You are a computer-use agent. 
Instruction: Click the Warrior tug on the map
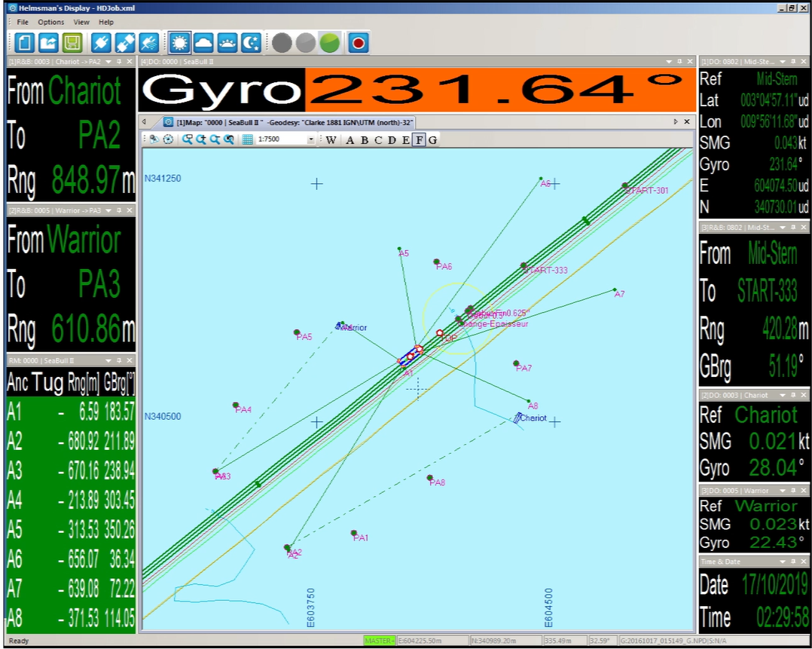341,325
